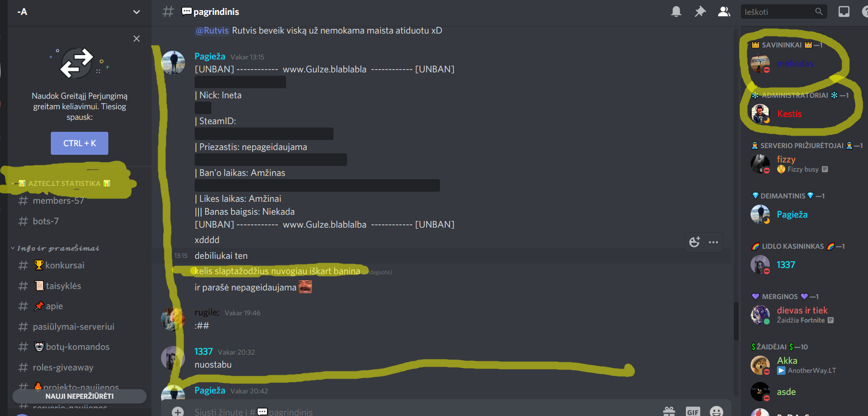Image resolution: width=868 pixels, height=416 pixels.
Task: Collapse Info ir pranešimai category
Action: pos(55,248)
